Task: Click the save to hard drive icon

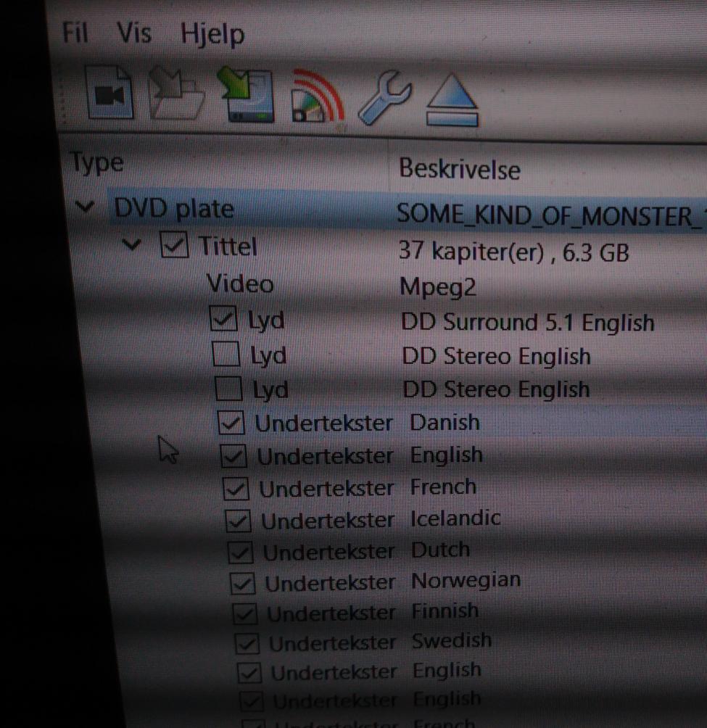Action: click(x=246, y=95)
